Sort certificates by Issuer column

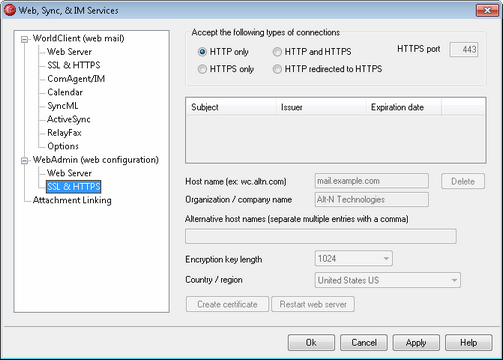(x=321, y=107)
